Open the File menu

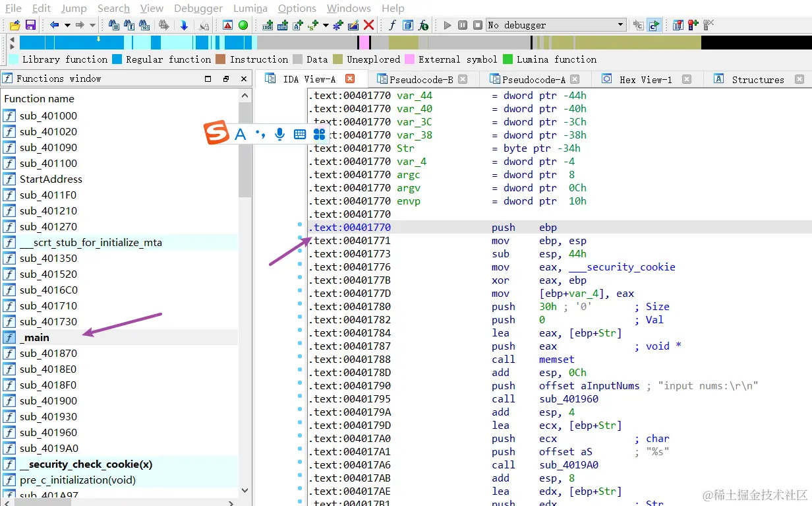[13, 8]
